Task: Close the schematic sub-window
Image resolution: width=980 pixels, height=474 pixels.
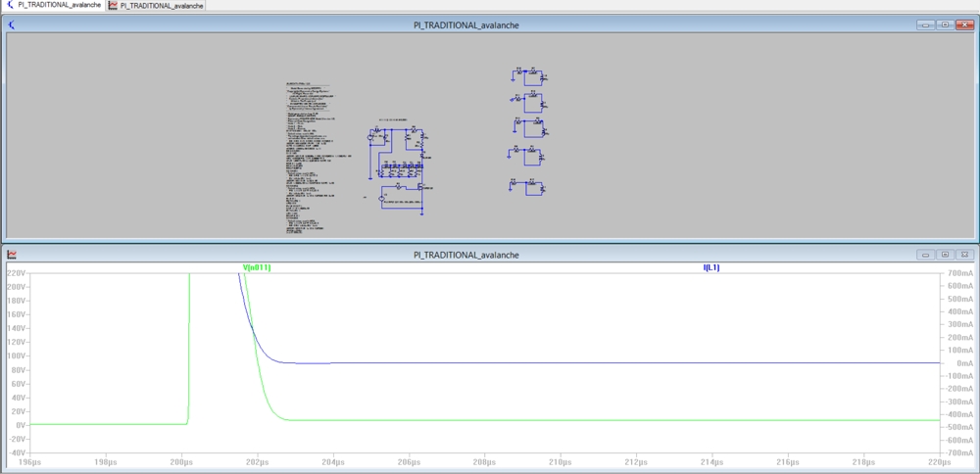Action: coord(963,24)
